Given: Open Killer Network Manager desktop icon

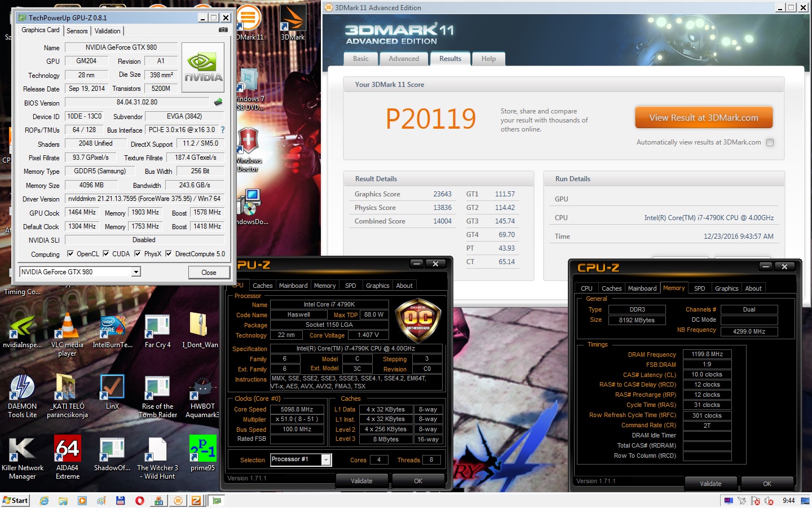Looking at the screenshot, I should click(x=23, y=458).
